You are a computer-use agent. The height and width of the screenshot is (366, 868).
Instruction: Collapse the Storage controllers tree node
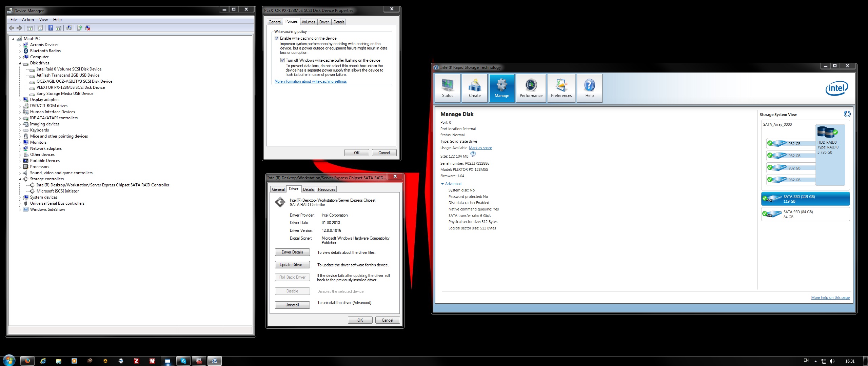[20, 179]
